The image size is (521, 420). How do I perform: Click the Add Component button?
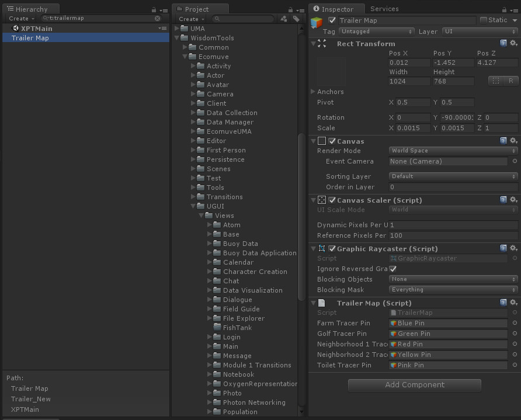click(x=414, y=385)
